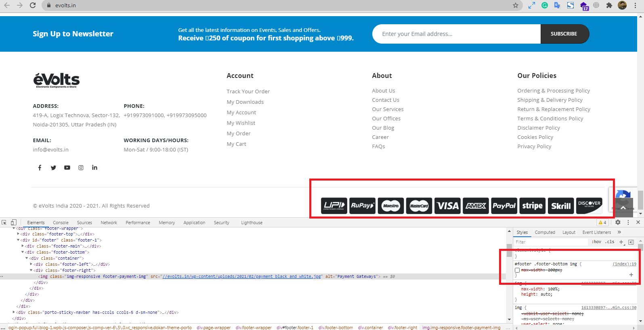Open the DevTools customize three-dot menu
The width and height of the screenshot is (644, 330).
(628, 222)
